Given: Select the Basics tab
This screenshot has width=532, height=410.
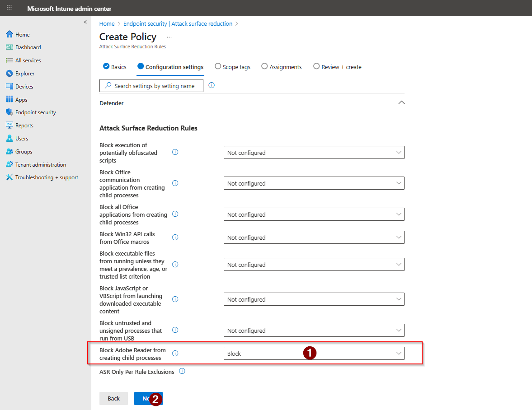Looking at the screenshot, I should pyautogui.click(x=114, y=66).
